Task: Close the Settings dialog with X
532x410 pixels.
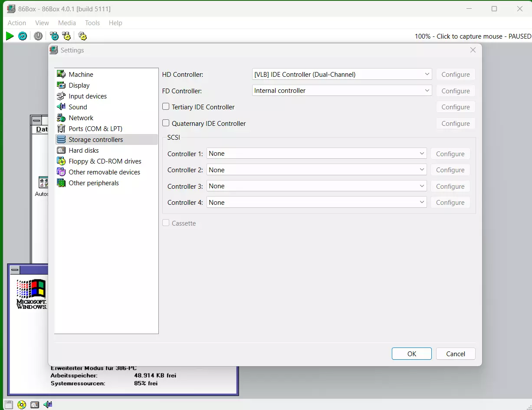Action: [x=473, y=50]
